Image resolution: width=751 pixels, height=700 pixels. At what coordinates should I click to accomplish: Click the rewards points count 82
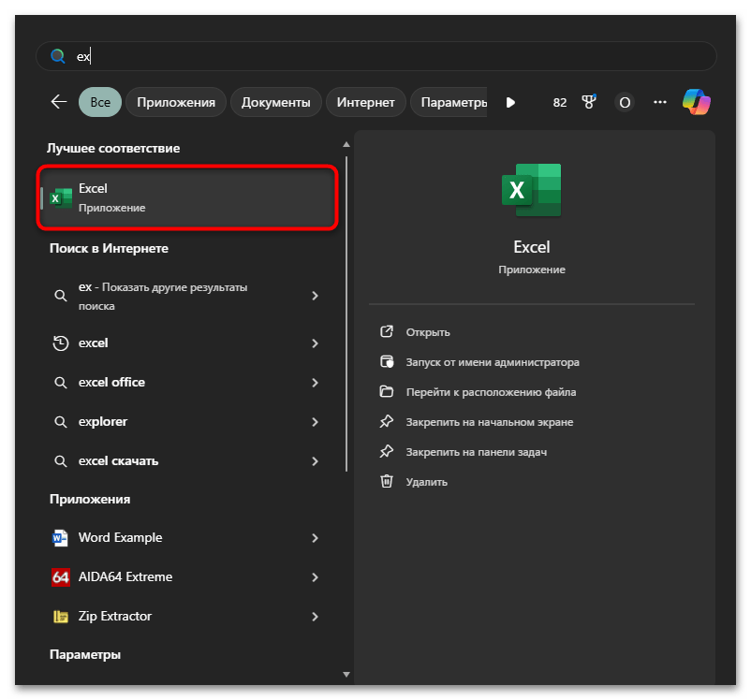point(559,102)
